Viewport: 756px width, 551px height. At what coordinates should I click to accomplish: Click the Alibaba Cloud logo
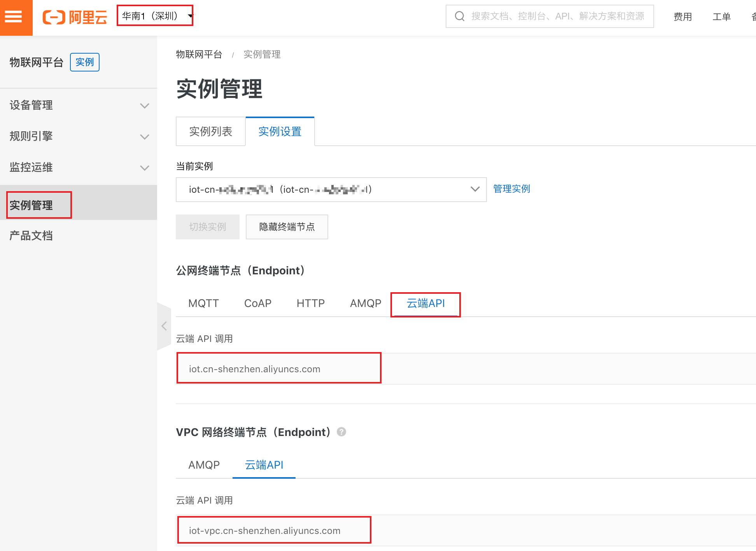tap(75, 17)
